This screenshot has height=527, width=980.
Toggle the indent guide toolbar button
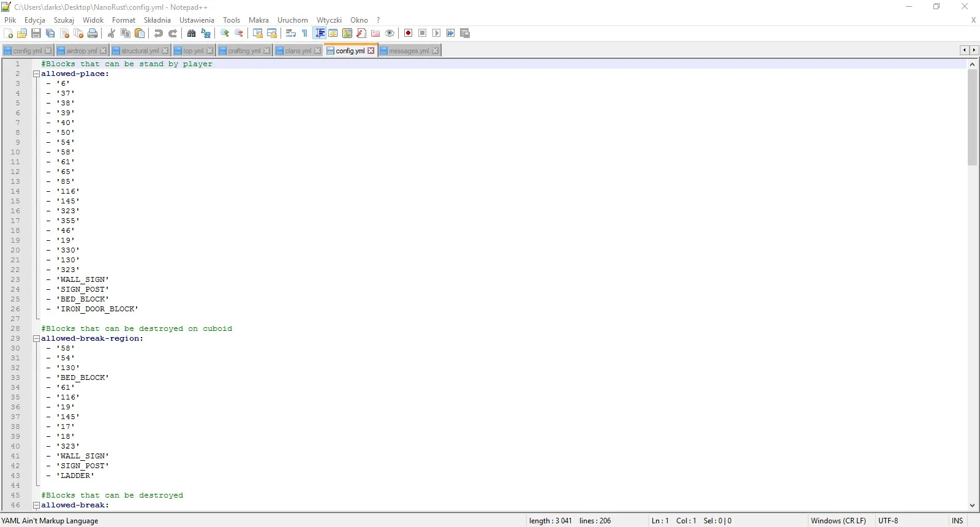point(320,33)
